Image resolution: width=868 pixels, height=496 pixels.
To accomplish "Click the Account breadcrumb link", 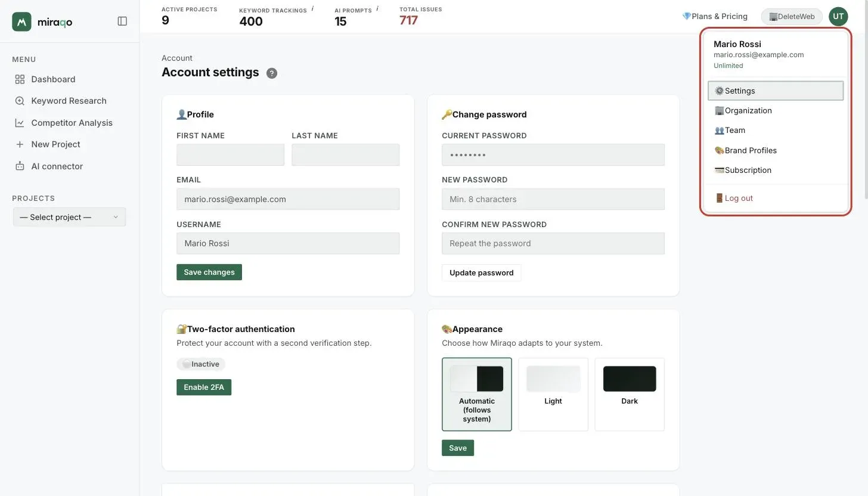I will 177,58.
